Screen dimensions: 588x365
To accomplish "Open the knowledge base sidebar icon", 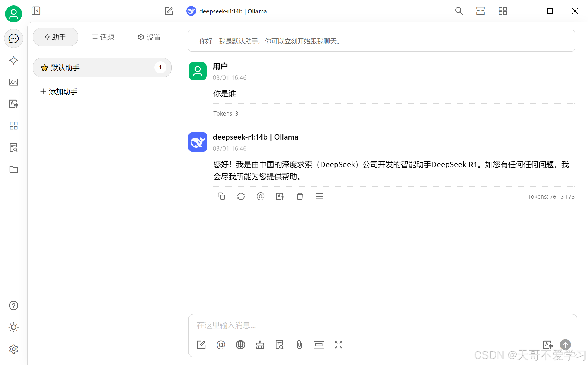I will tap(13, 147).
